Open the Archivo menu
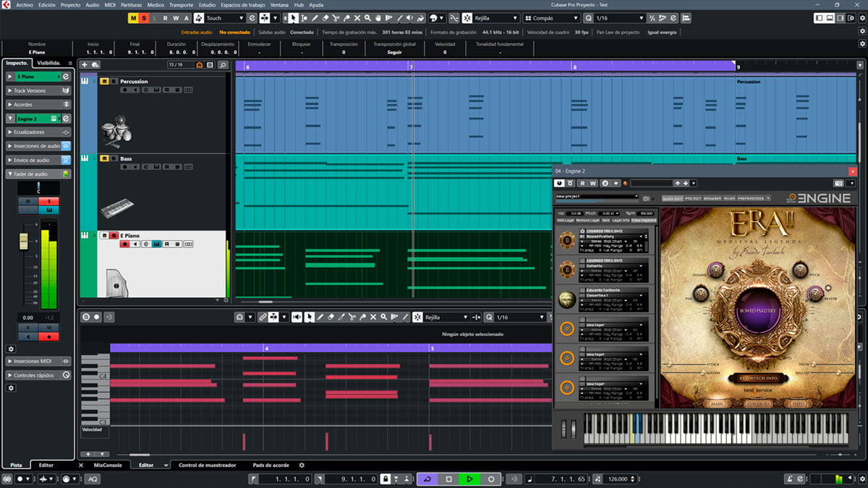 tap(24, 4)
